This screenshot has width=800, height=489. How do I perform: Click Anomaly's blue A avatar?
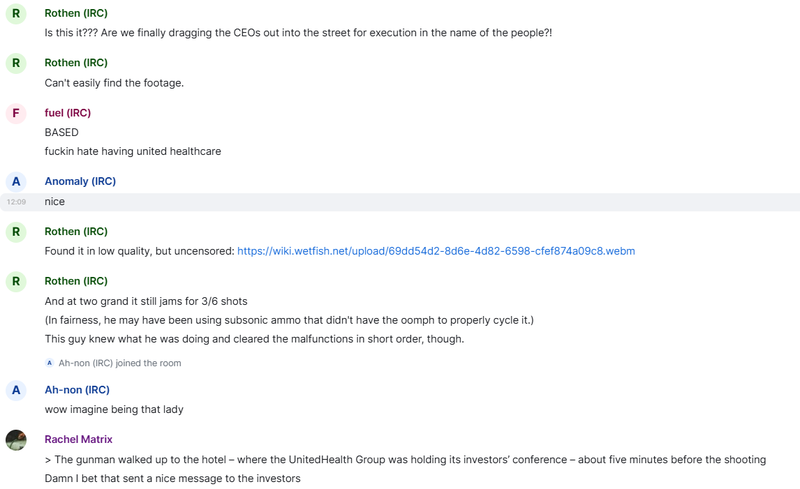[x=16, y=182]
